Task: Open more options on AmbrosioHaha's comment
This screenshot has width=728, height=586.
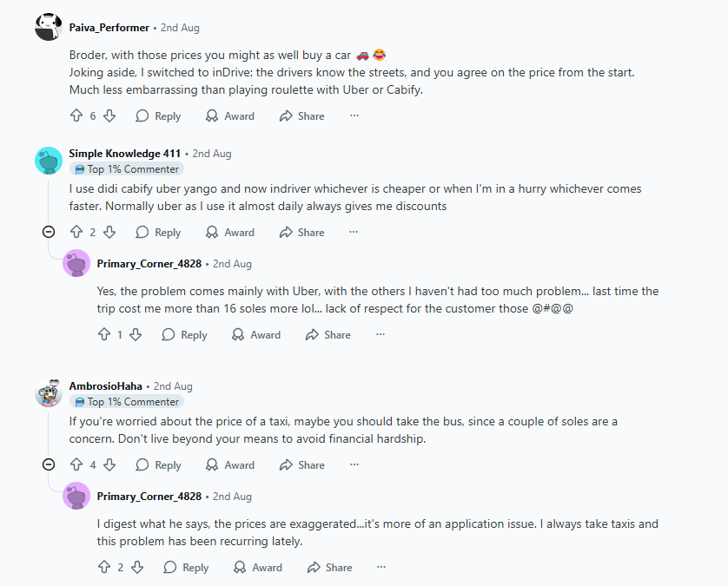Action: tap(354, 464)
